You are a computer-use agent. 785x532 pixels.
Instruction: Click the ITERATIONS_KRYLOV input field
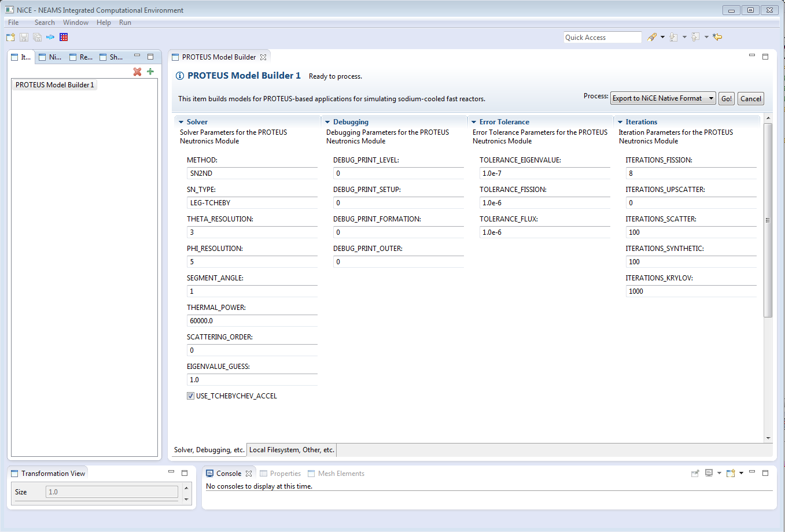(691, 291)
